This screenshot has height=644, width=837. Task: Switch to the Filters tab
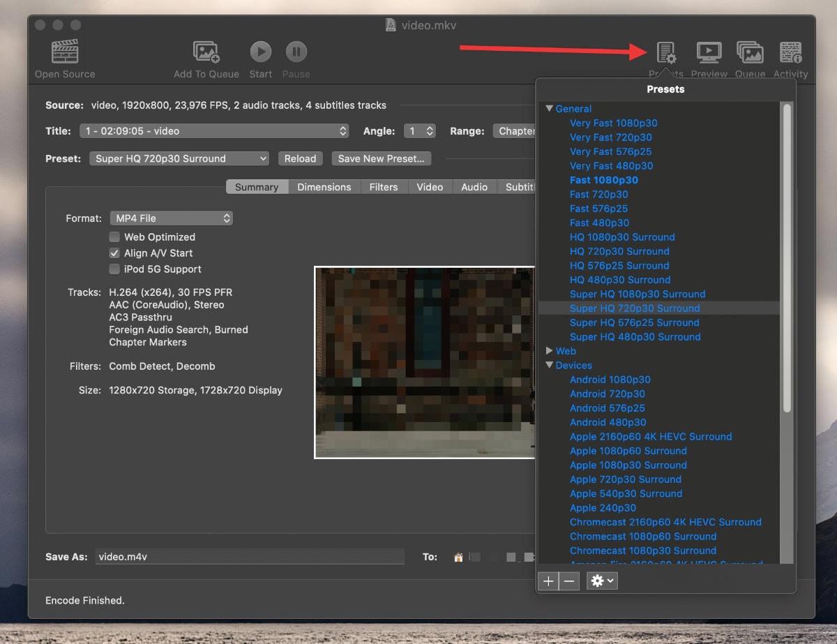[x=384, y=187]
